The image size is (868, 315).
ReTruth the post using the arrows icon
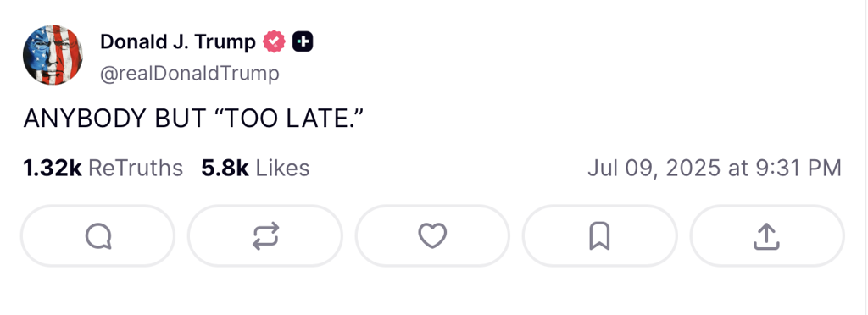click(x=265, y=236)
